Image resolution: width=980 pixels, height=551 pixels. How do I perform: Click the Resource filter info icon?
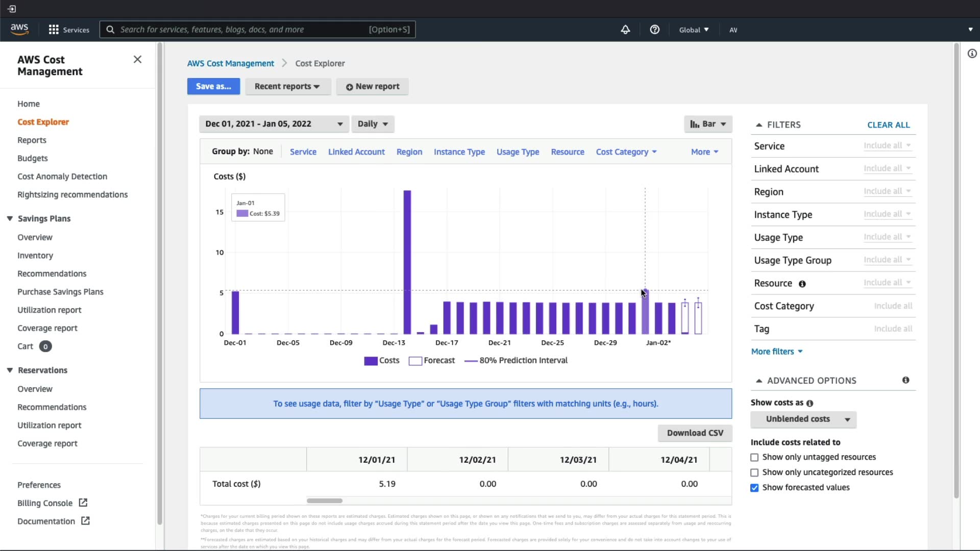pyautogui.click(x=802, y=284)
